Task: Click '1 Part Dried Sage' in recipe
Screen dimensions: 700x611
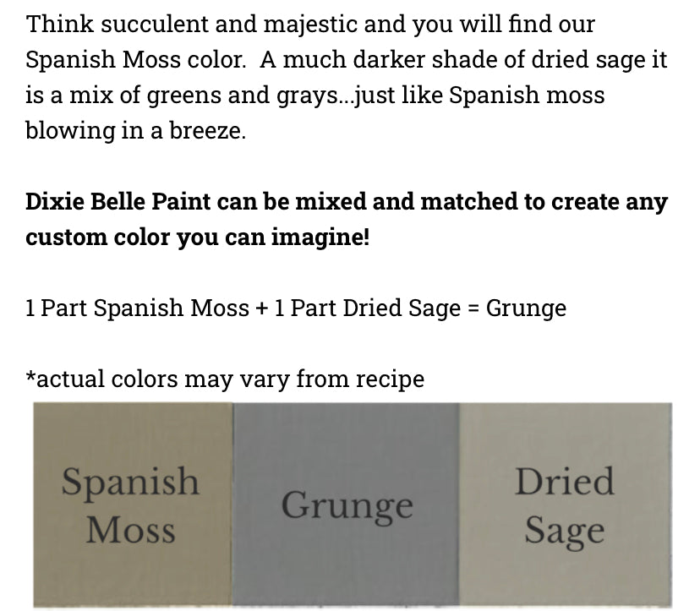Action: [367, 308]
